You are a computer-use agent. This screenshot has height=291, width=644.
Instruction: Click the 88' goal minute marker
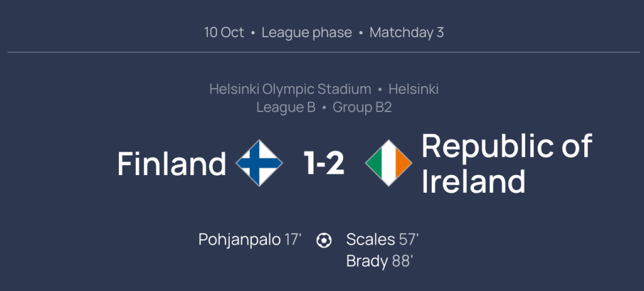click(x=402, y=261)
